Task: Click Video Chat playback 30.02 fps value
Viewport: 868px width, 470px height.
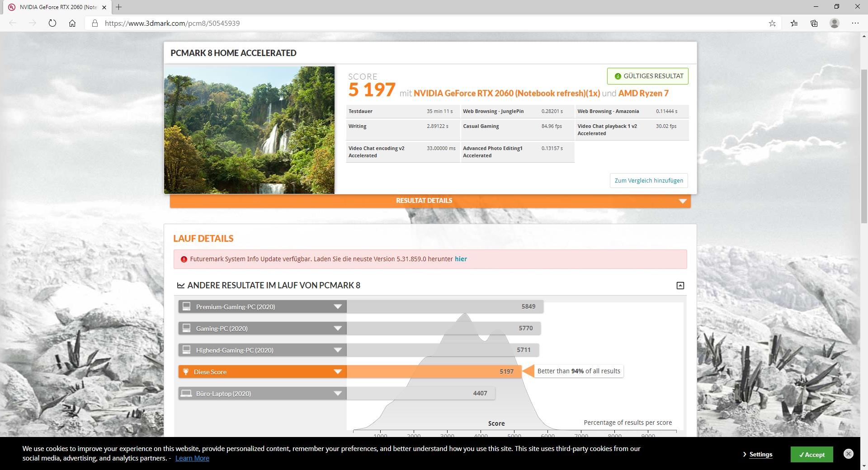Action: coord(666,126)
